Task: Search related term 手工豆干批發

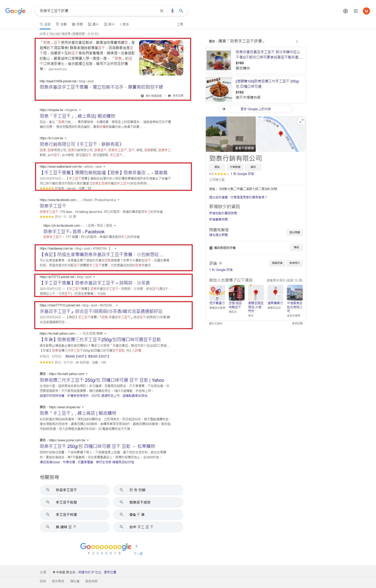Action: click(x=74, y=502)
